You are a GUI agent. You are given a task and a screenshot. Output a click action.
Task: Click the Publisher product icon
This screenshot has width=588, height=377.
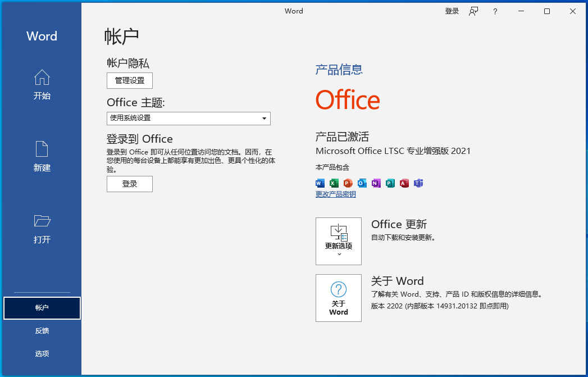pos(390,183)
